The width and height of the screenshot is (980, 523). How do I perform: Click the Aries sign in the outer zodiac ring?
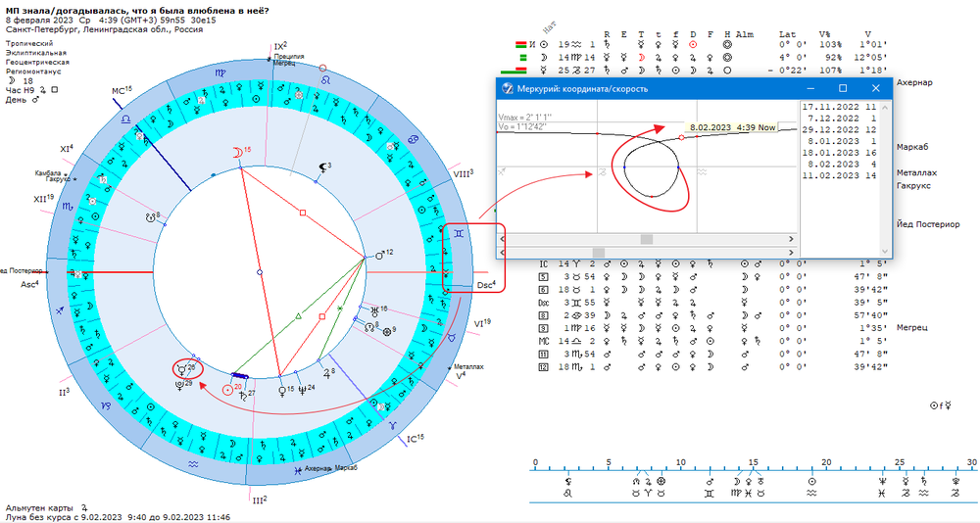(x=393, y=424)
